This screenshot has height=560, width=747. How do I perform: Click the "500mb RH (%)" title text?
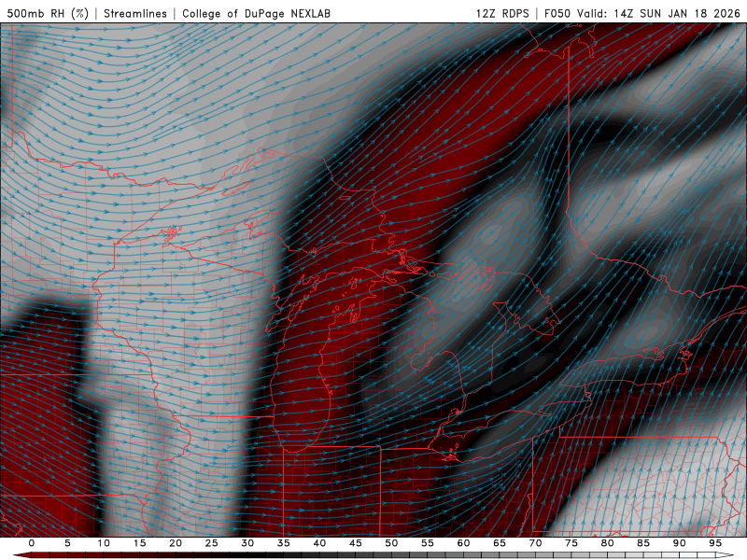tap(48, 13)
